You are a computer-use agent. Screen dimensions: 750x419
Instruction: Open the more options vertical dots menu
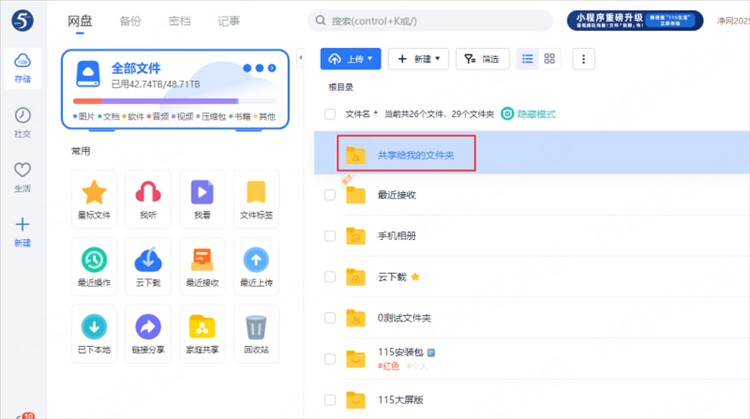[583, 59]
